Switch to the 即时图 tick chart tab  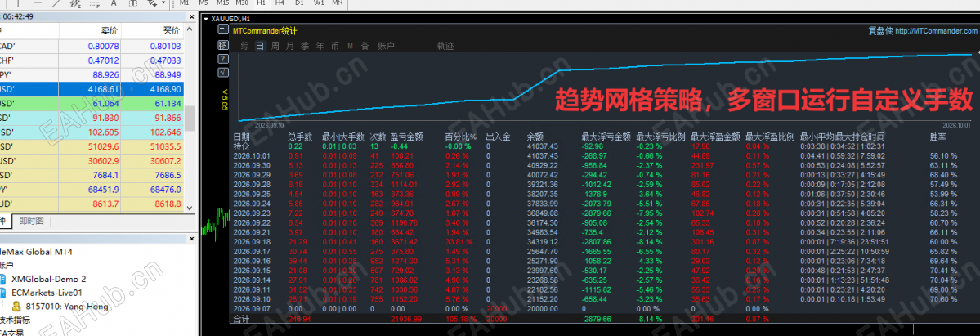pos(31,221)
